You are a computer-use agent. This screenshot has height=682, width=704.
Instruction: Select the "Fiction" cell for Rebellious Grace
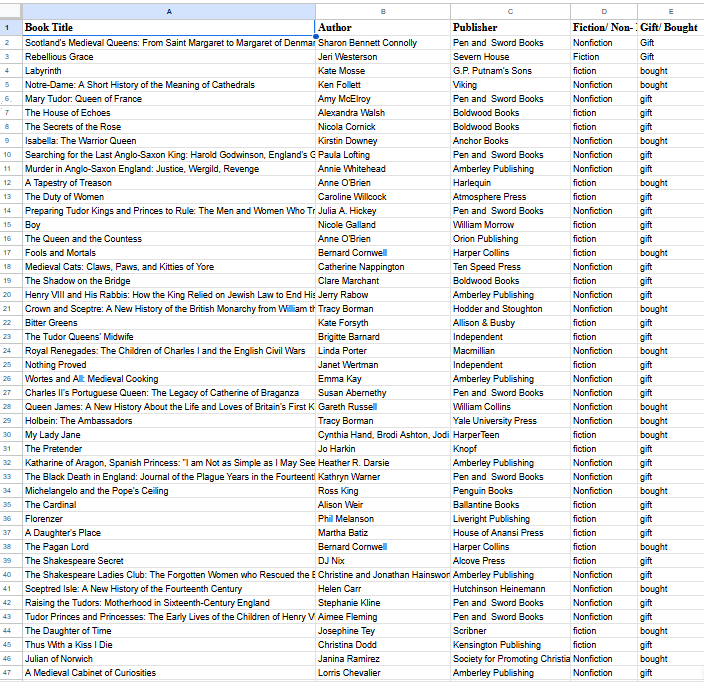pyautogui.click(x=603, y=57)
